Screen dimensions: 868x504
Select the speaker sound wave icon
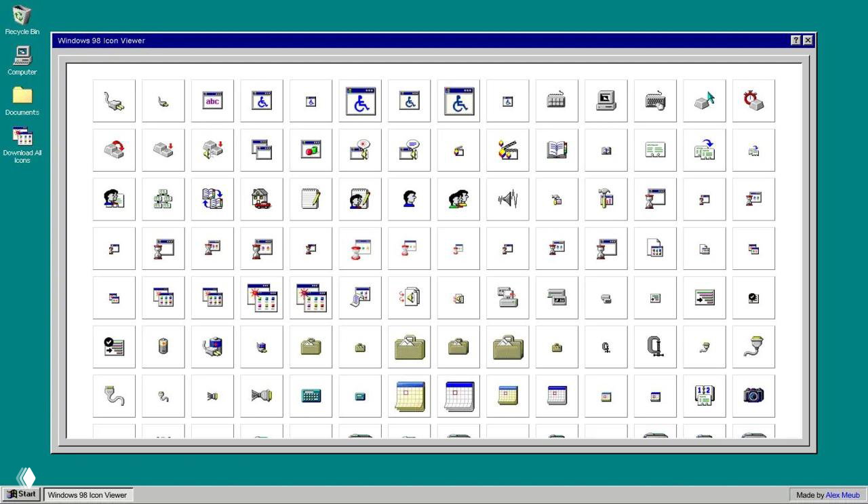tap(508, 199)
